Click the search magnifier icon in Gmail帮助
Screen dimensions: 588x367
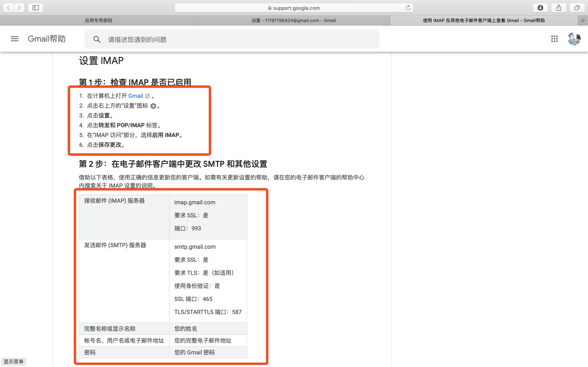point(97,39)
